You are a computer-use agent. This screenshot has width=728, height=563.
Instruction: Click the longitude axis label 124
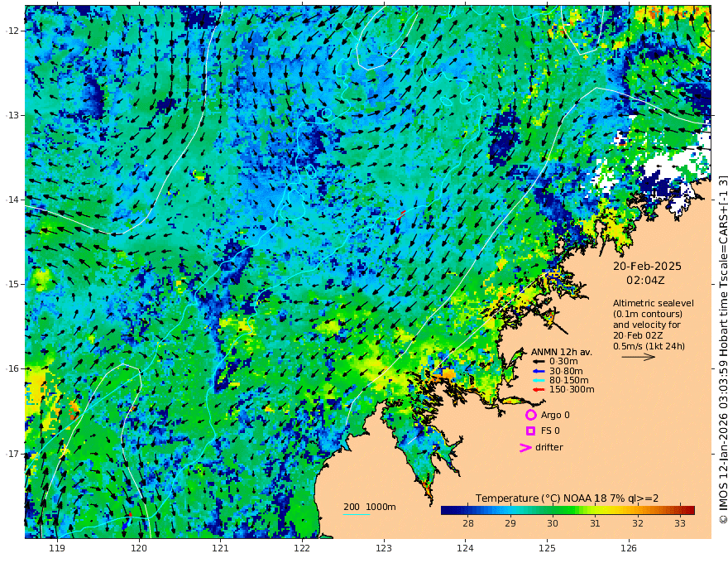pyautogui.click(x=465, y=549)
